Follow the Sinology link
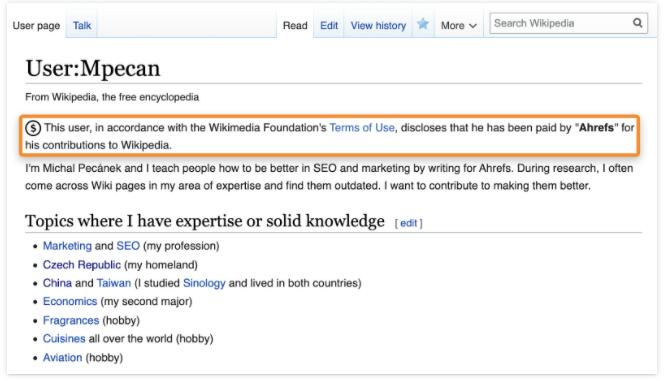 [204, 283]
